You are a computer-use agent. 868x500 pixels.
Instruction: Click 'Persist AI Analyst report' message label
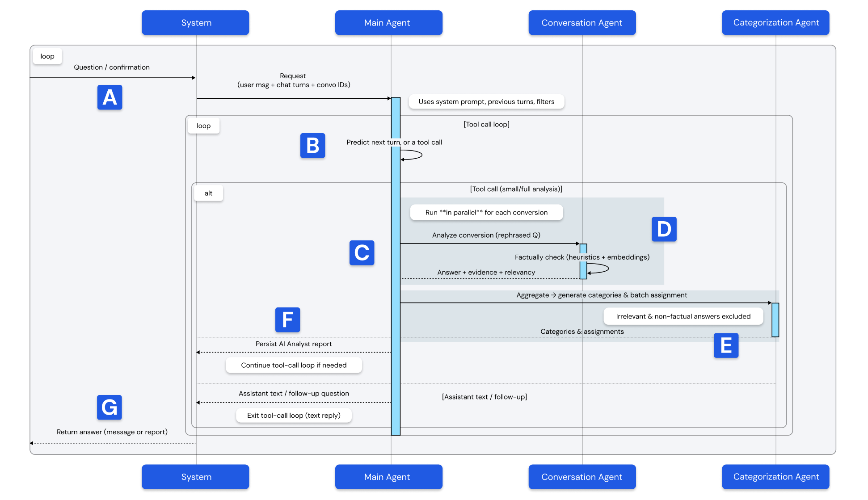[294, 344]
